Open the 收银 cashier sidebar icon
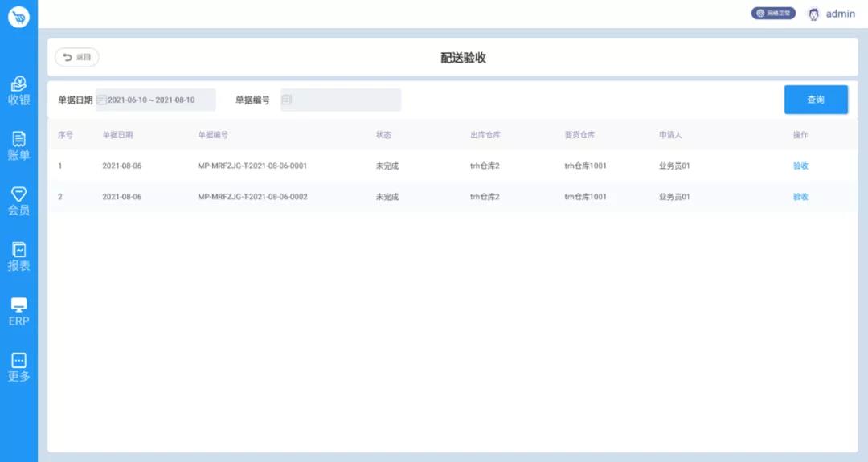Screen dimensions: 868x462 pos(18,92)
